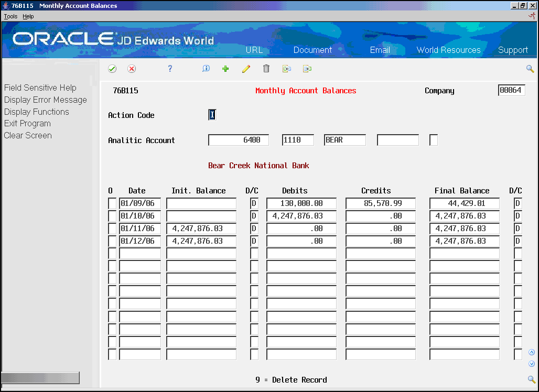
Task: Click the JD Edwards icon in menu bar corner
Action: pyautogui.click(x=532, y=16)
